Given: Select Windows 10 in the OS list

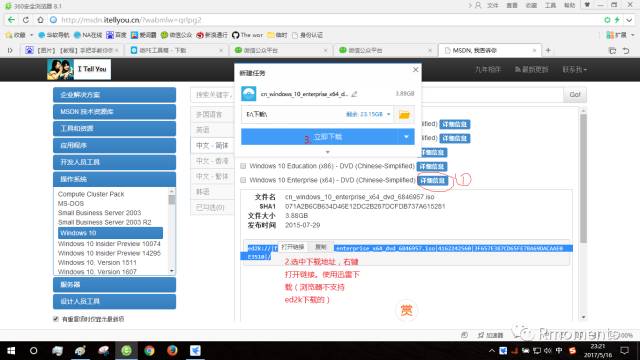Looking at the screenshot, I should click(x=110, y=233).
